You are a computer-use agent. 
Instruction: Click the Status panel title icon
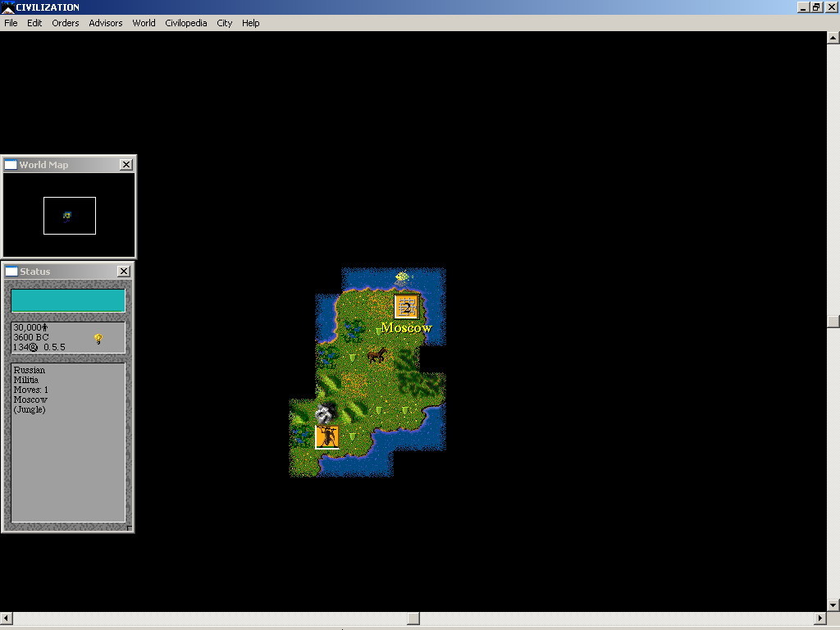tap(11, 271)
